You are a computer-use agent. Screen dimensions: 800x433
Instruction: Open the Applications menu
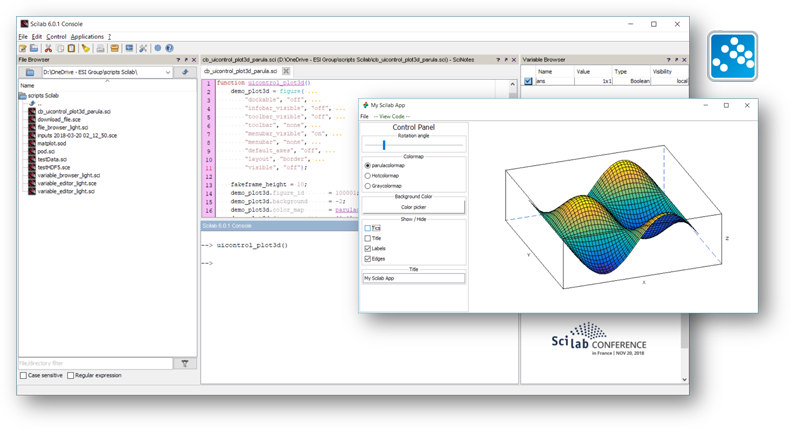tap(87, 36)
